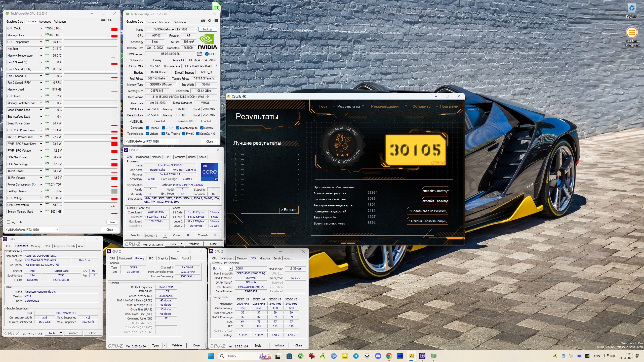The image size is (644, 362).
Task: Open GPU selector dropdown in GPU-Z Sensors window
Action: pyautogui.click(x=32, y=230)
